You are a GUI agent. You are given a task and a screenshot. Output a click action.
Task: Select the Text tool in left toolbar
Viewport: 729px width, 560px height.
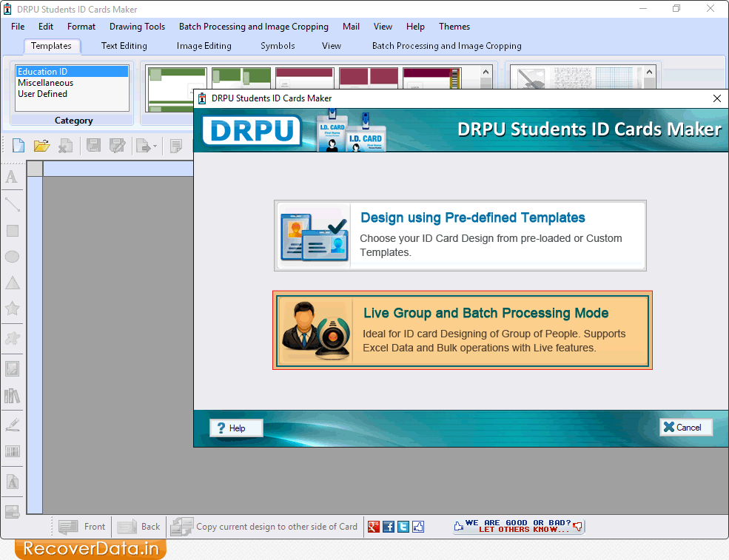point(12,177)
